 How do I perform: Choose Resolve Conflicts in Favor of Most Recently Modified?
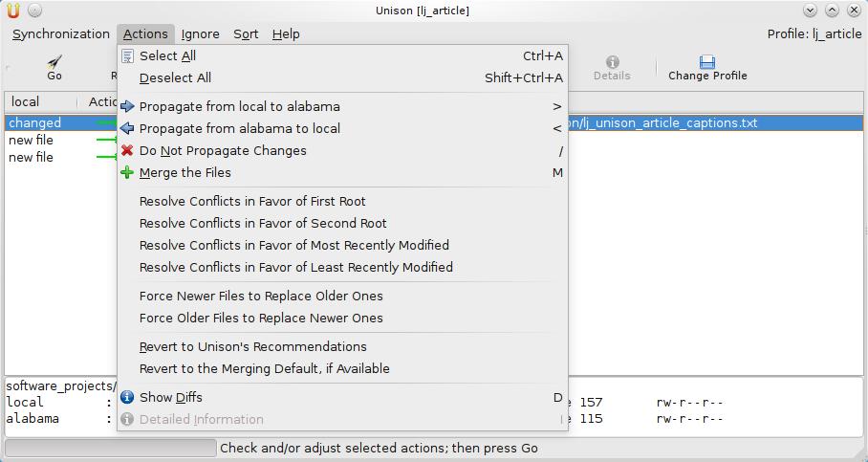[x=294, y=245]
